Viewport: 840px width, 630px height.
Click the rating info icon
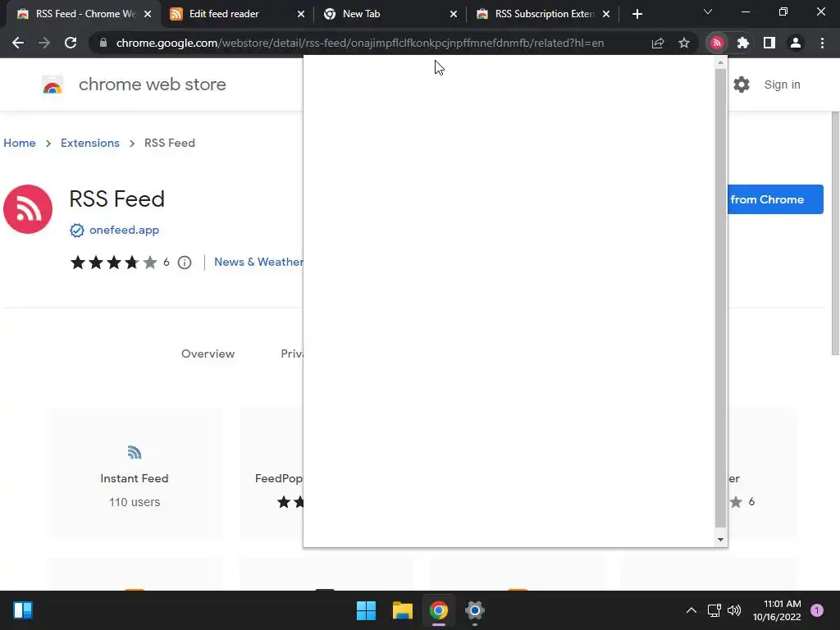[x=185, y=262]
